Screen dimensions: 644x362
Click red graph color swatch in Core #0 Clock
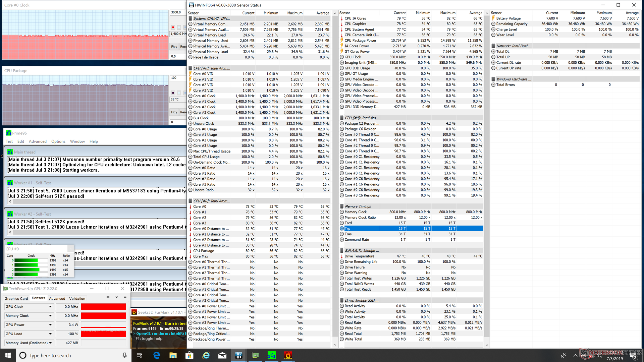(173, 27)
